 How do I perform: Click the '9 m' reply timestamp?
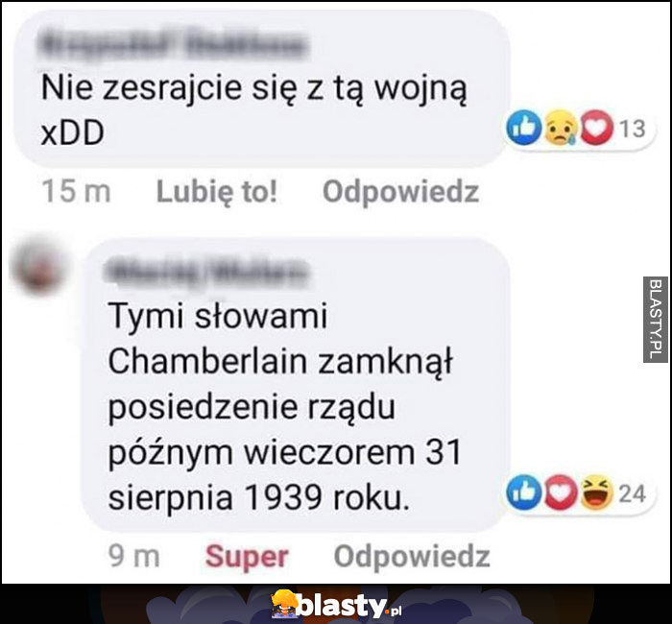[x=133, y=556]
